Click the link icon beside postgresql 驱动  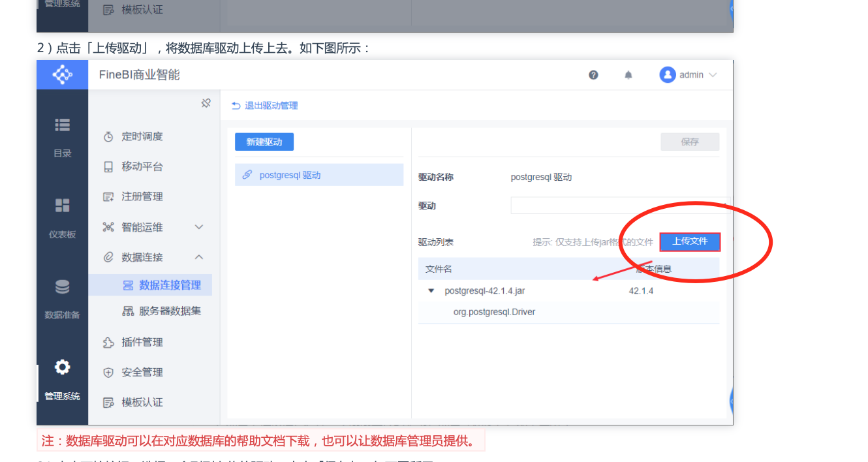point(247,175)
